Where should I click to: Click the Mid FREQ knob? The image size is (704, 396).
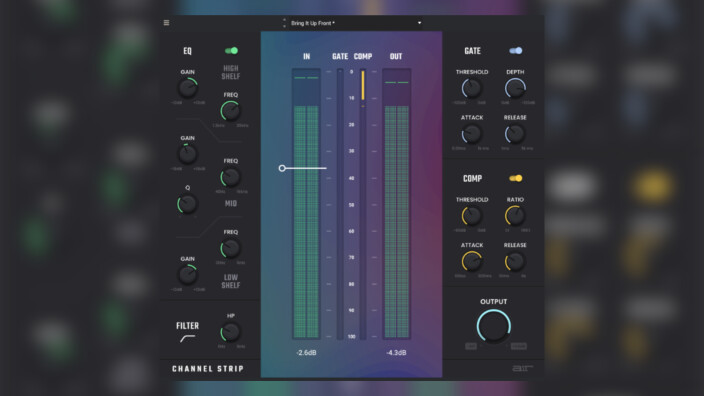[x=230, y=177]
